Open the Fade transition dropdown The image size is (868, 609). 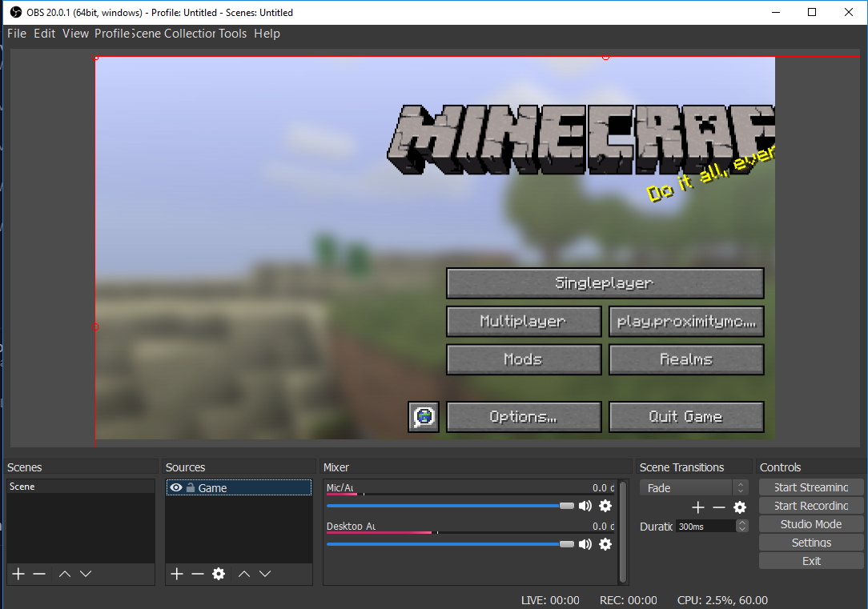coord(694,488)
